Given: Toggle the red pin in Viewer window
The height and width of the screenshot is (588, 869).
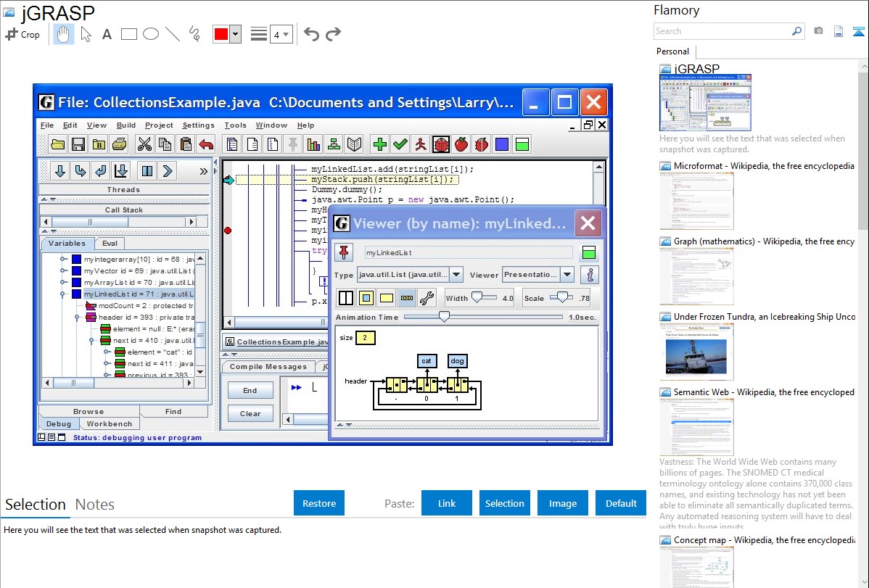Looking at the screenshot, I should pyautogui.click(x=344, y=253).
